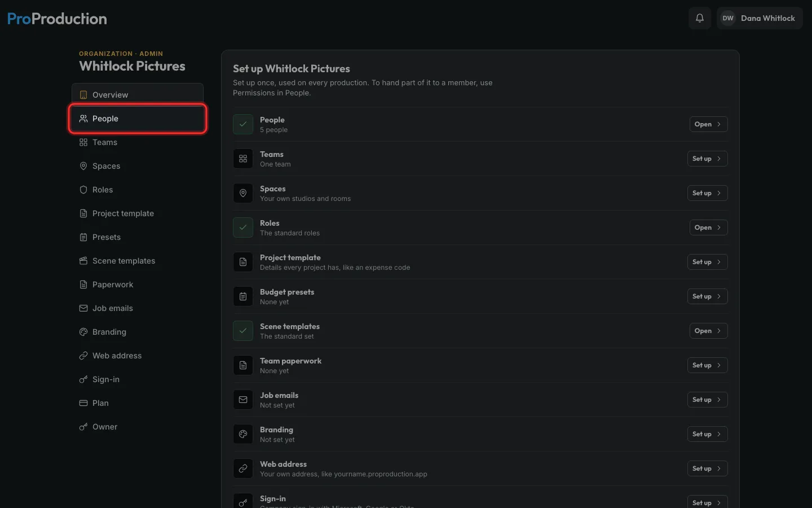Click the "5 people" text
Image resolution: width=812 pixels, height=508 pixels.
click(x=273, y=130)
